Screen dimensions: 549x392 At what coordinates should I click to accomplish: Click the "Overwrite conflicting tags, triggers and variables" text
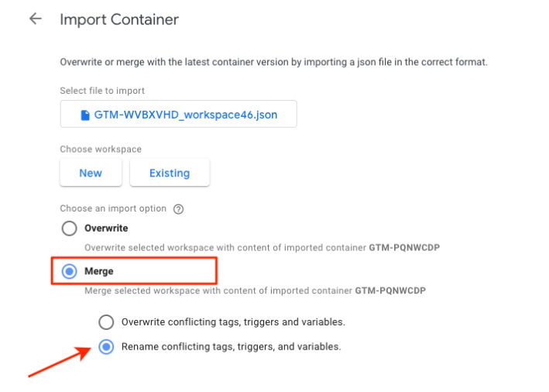click(233, 322)
